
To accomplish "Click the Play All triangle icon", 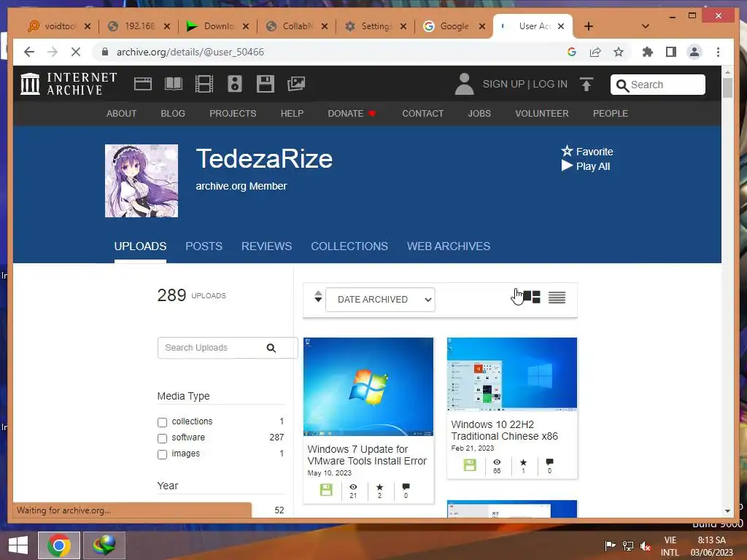I will (566, 166).
